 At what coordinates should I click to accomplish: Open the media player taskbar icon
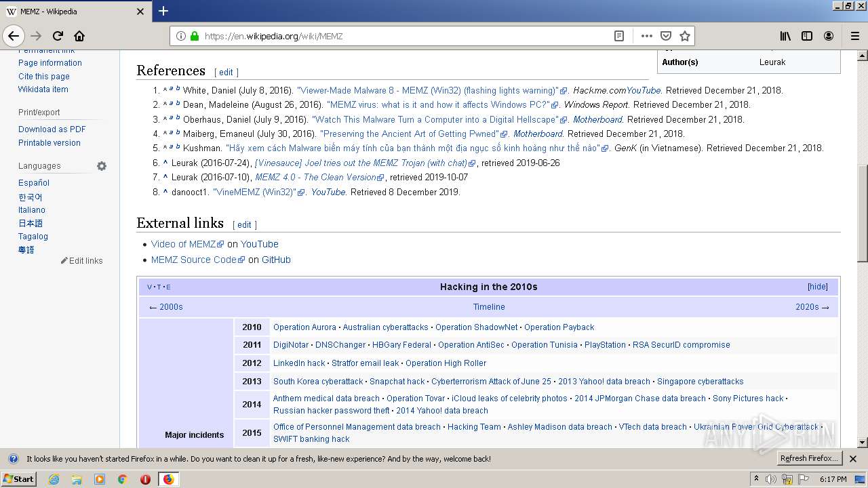click(100, 479)
